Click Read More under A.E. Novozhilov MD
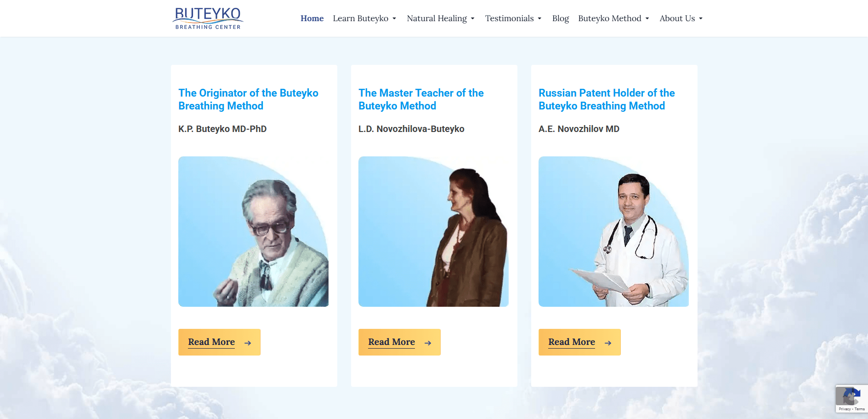868x419 pixels. pyautogui.click(x=579, y=342)
